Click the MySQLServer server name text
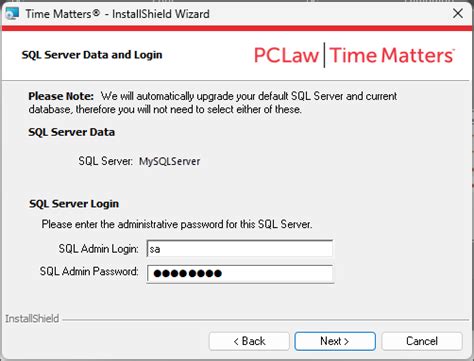This screenshot has height=361, width=474. [170, 161]
